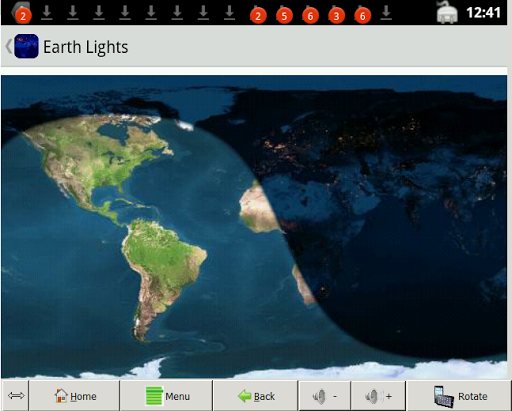
Task: Click the first download arrow in status bar
Action: [47, 13]
